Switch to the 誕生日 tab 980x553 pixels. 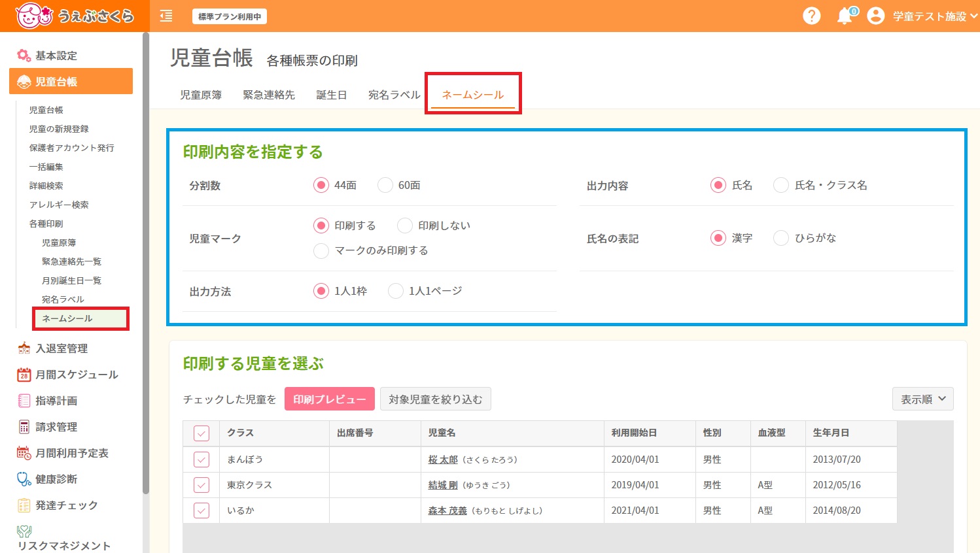pos(332,95)
